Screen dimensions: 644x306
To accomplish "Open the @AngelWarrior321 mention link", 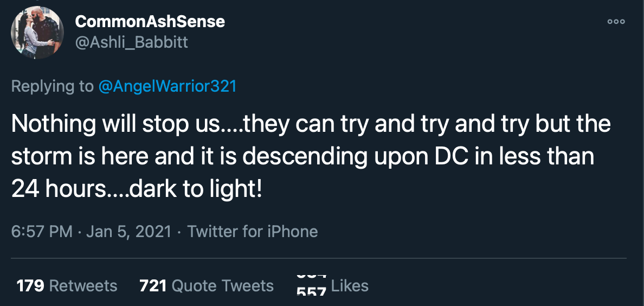I will pos(167,86).
